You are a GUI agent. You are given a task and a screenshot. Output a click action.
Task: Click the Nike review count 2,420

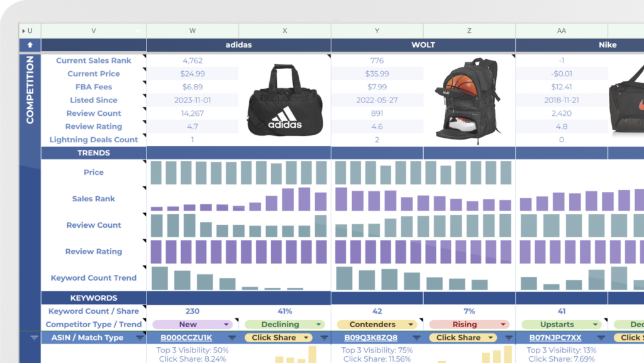pos(561,113)
